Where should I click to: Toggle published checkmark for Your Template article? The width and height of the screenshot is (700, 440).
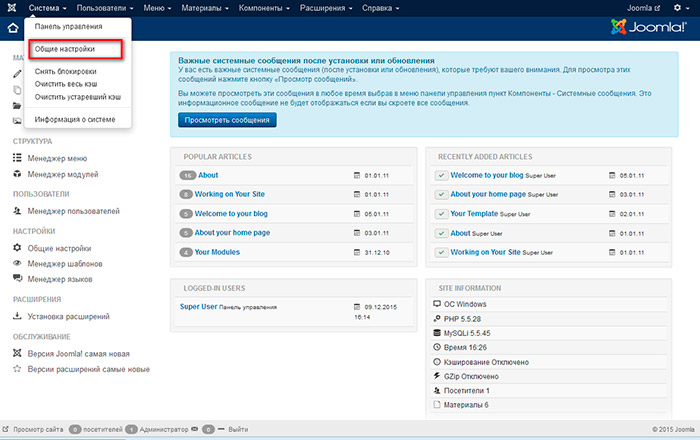point(441,214)
